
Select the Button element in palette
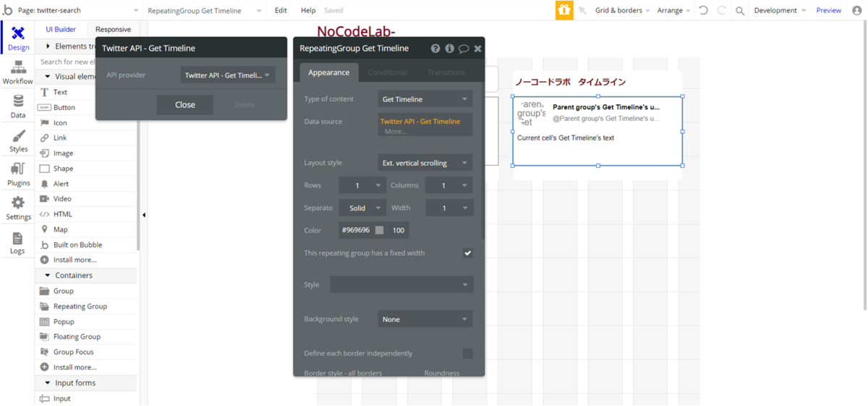86,107
